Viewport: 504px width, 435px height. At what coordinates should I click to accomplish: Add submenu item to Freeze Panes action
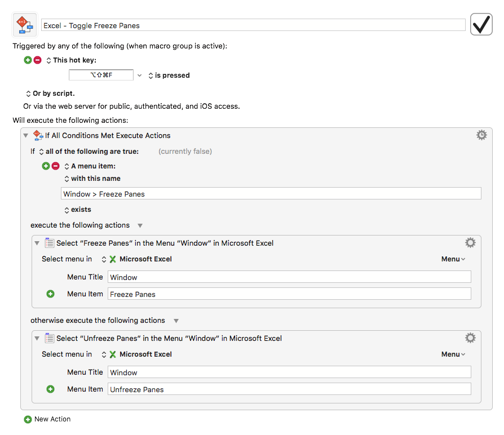tap(51, 294)
